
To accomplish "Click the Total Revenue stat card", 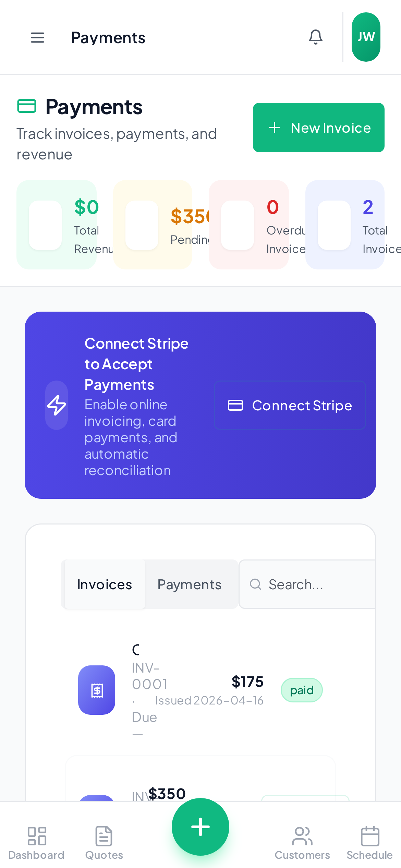I will click(57, 225).
